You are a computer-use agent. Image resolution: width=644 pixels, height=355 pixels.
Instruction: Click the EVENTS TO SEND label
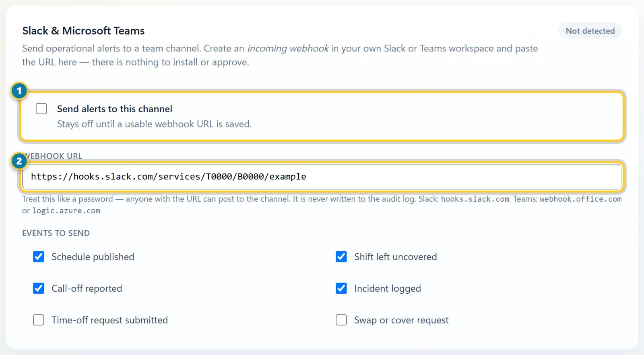tap(56, 233)
